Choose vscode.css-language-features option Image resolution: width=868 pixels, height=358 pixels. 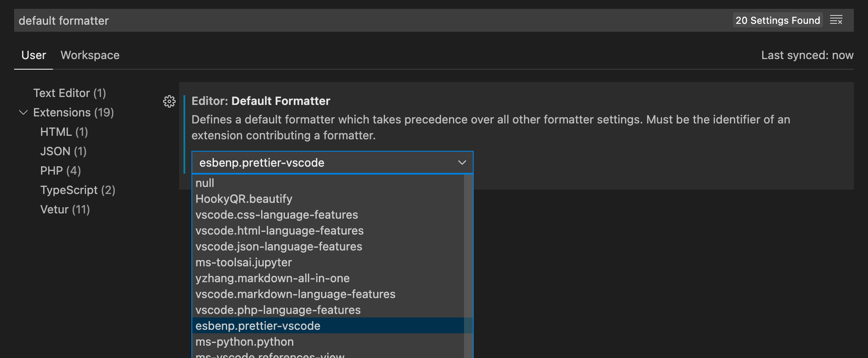point(328,215)
